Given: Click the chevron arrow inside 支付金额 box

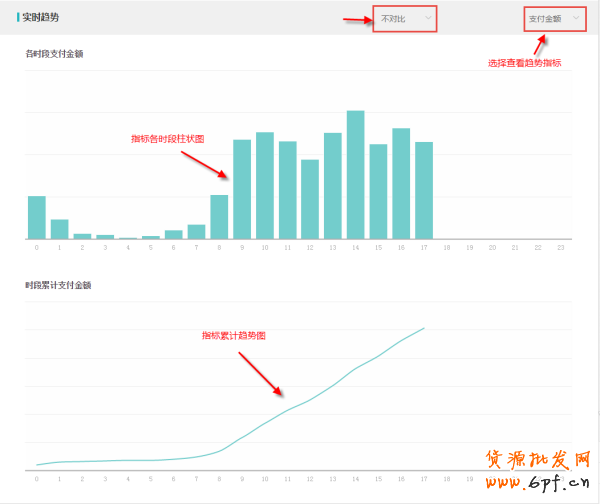Looking at the screenshot, I should tap(576, 18).
